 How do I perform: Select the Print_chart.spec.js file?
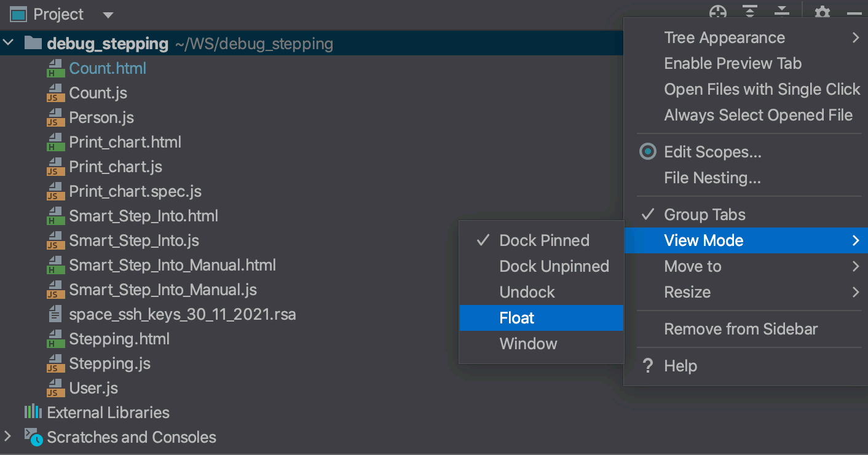pyautogui.click(x=135, y=191)
